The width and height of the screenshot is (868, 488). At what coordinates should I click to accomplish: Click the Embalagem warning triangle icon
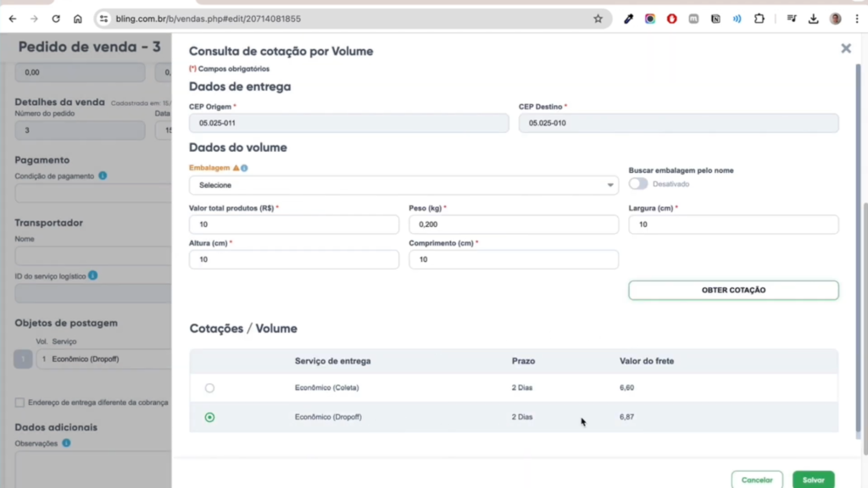tap(236, 168)
